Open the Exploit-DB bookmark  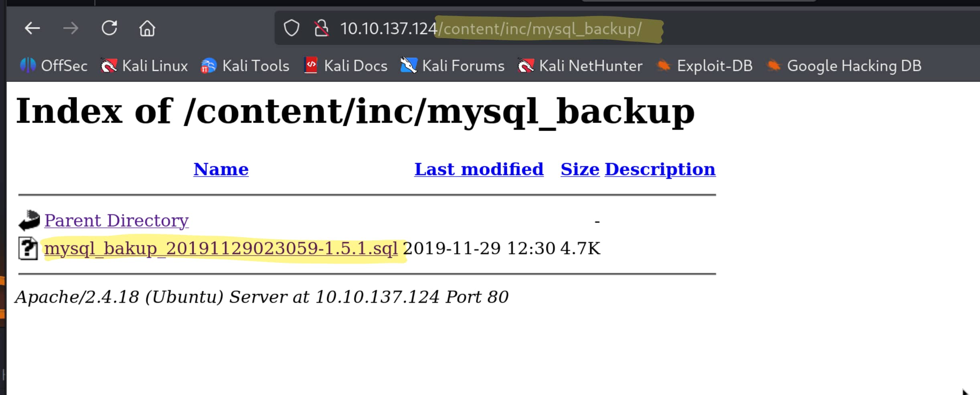pyautogui.click(x=705, y=66)
